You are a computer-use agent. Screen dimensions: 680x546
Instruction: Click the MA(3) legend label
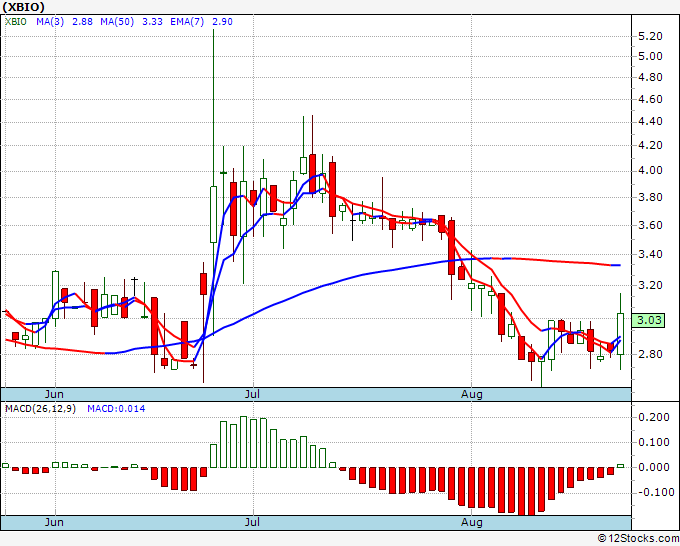[x=50, y=22]
